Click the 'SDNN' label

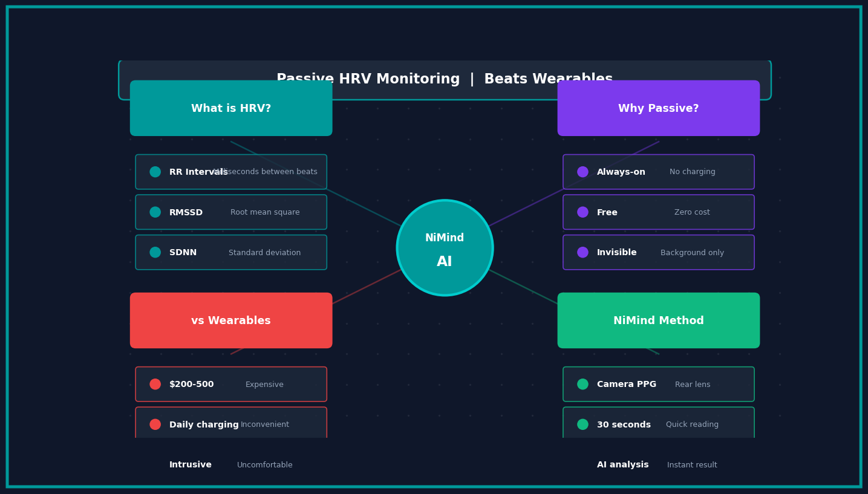(183, 253)
